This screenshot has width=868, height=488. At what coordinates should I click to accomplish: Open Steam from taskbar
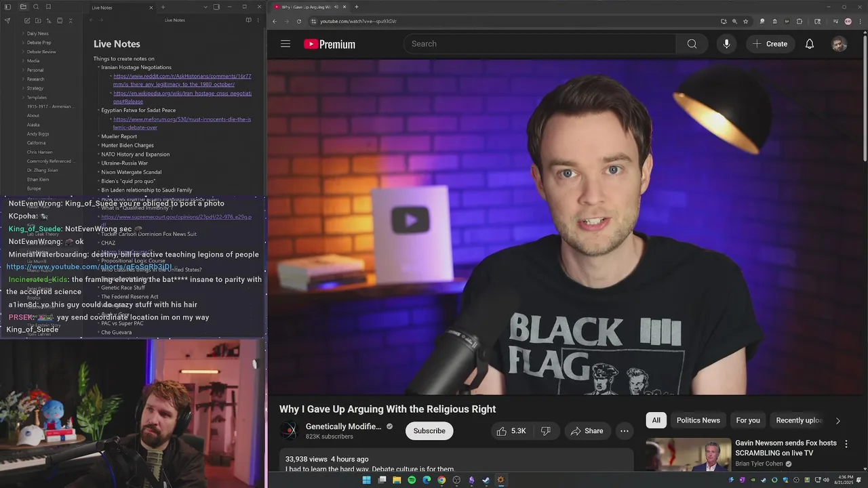(486, 480)
